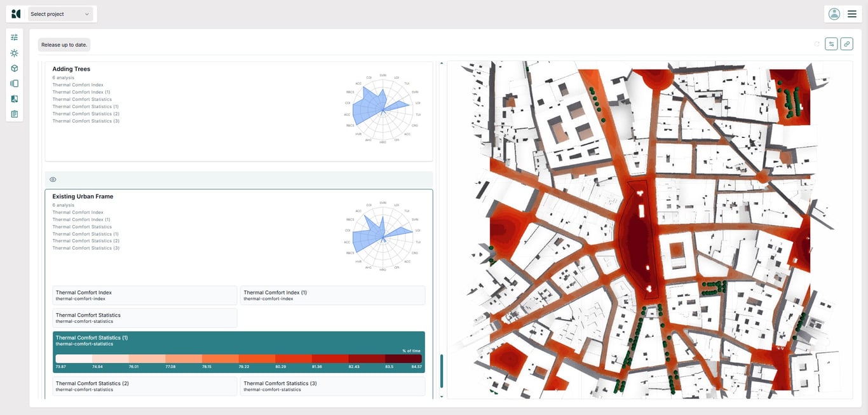
Task: Click the 'Release up to date.' badge
Action: tap(64, 44)
